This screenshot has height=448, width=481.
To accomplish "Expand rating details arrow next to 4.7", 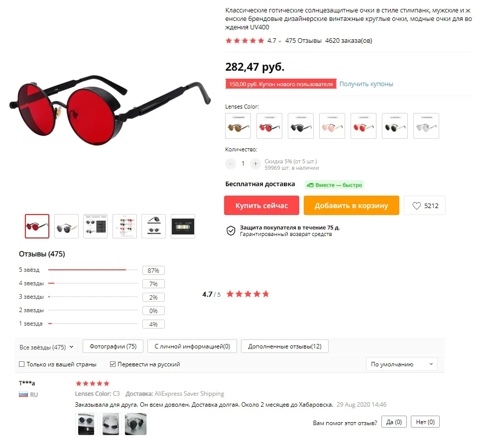I will 280,41.
